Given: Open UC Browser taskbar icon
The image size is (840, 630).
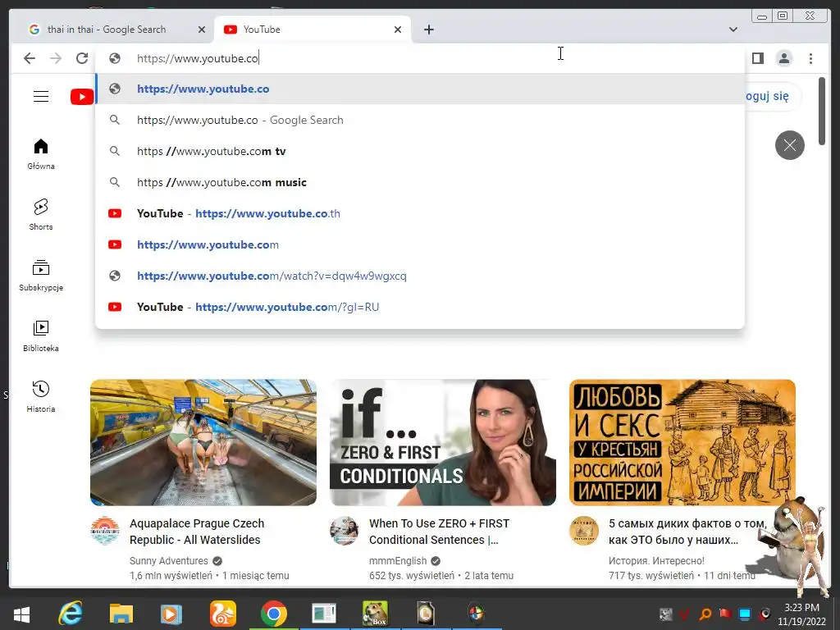Looking at the screenshot, I should [223, 614].
